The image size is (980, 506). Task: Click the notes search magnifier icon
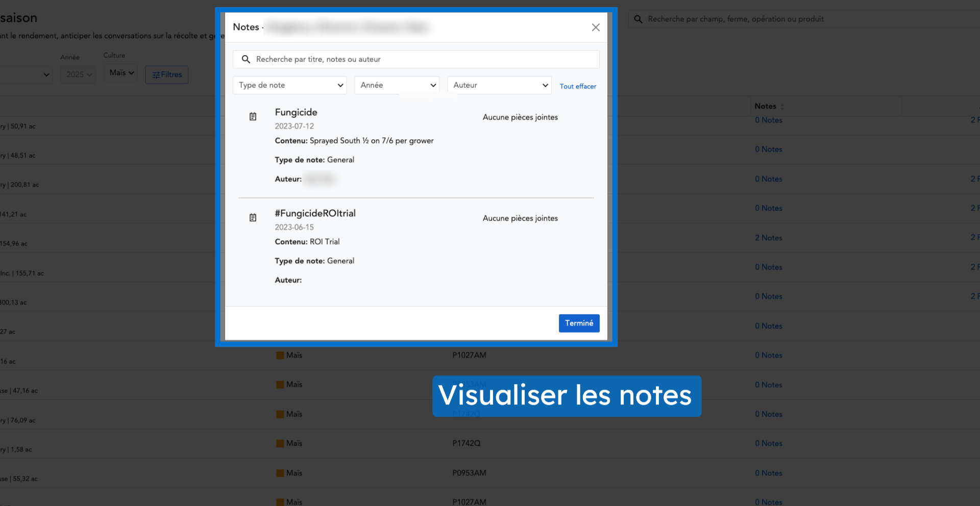(246, 59)
